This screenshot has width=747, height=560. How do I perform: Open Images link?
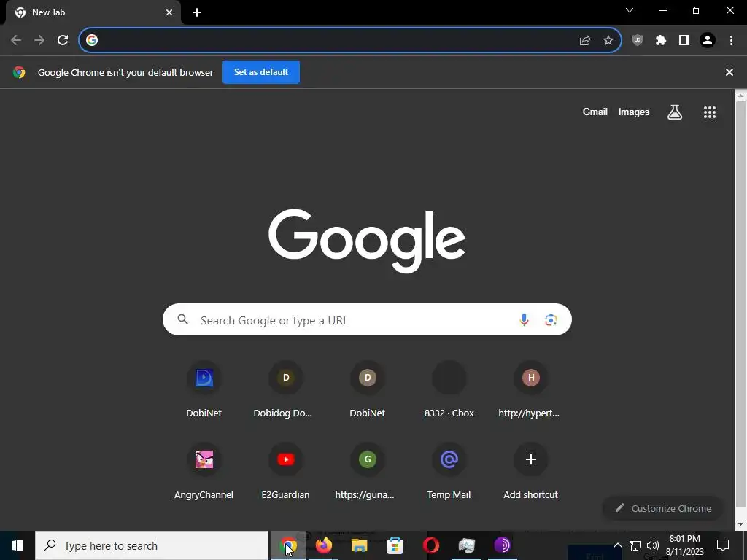click(634, 112)
